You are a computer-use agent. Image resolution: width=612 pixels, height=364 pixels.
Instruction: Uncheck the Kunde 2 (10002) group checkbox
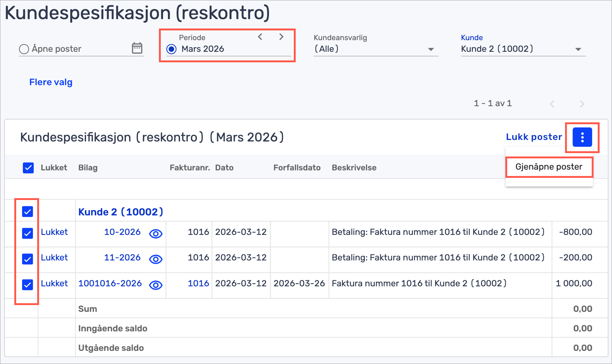click(x=27, y=212)
